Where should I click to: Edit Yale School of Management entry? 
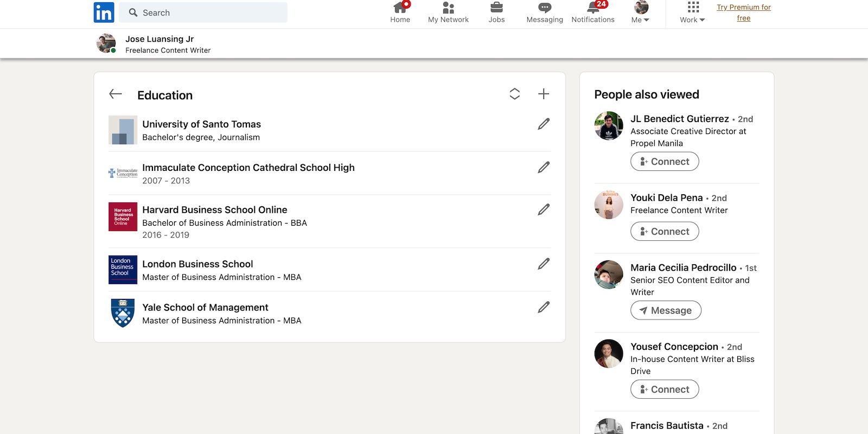point(544,307)
